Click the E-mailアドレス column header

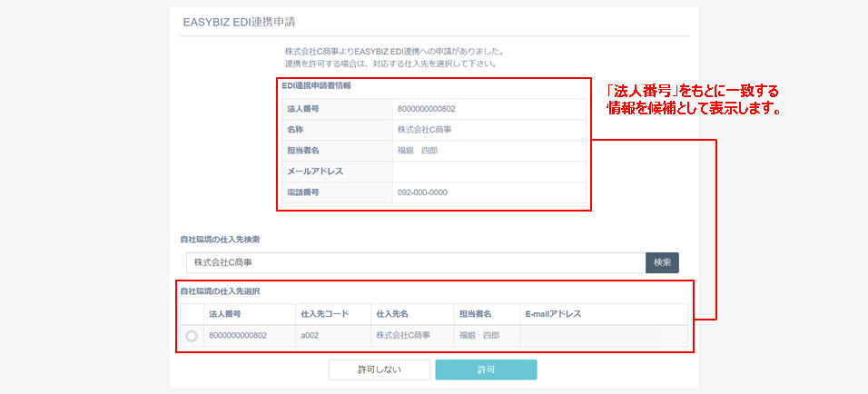tap(552, 314)
